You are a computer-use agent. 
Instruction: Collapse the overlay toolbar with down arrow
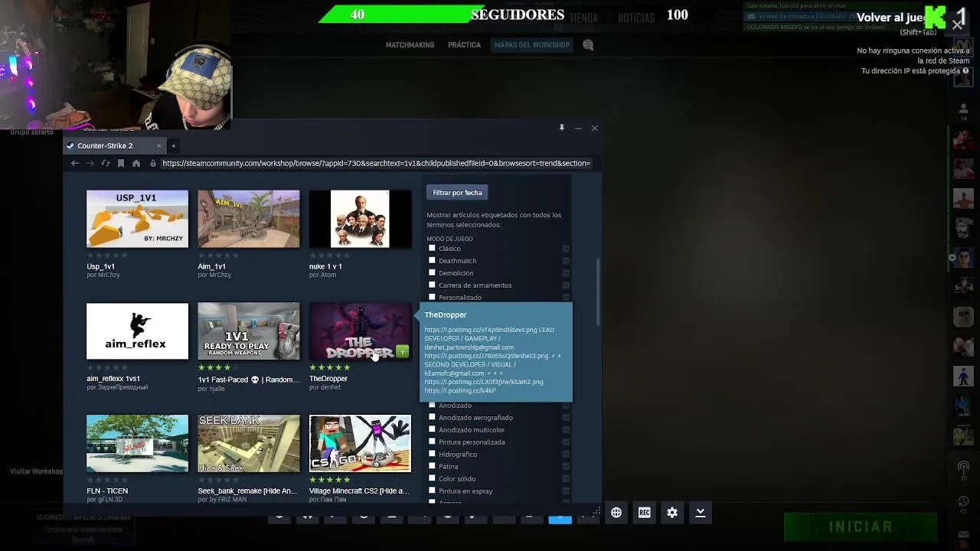coord(701,513)
